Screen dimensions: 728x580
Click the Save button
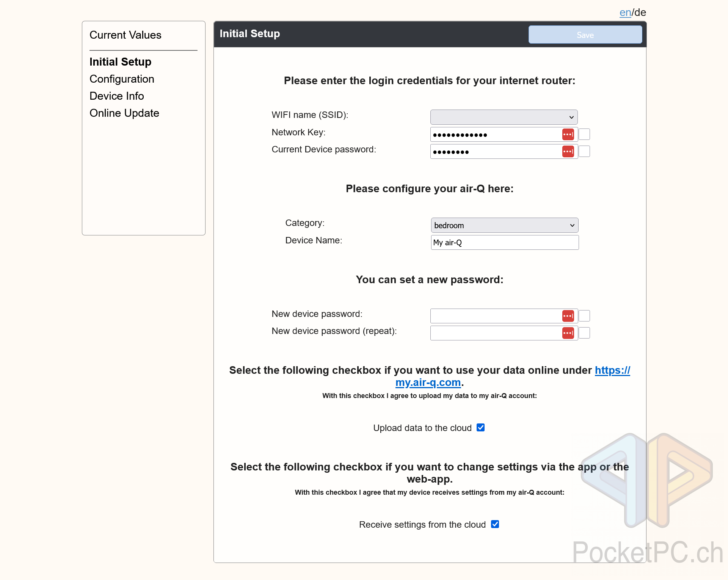point(585,34)
